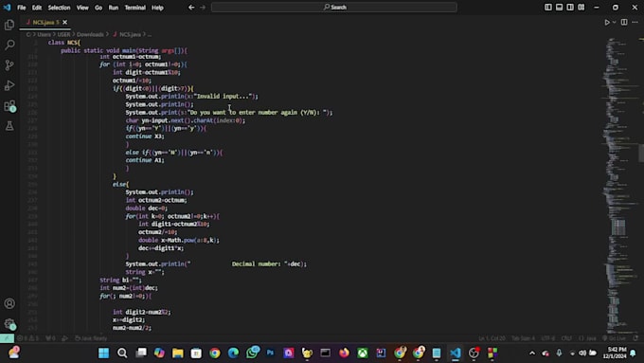Open the Windows Start menu
This screenshot has width=644, height=363.
[103, 353]
